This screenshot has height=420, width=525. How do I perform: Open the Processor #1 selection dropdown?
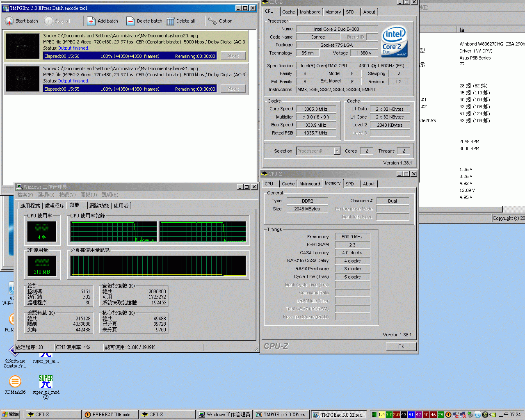click(337, 151)
